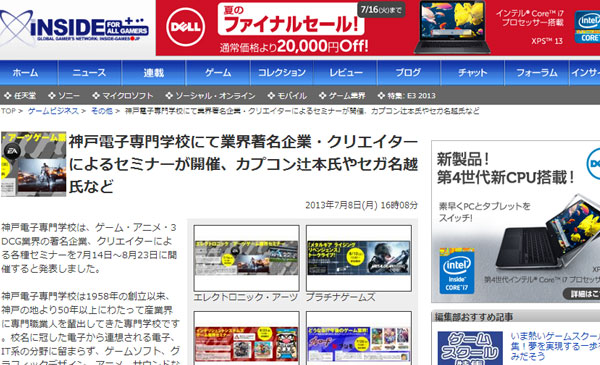Click the 詳細はこちら button in sidebar ad
This screenshot has width=600, height=365.
tap(582, 294)
